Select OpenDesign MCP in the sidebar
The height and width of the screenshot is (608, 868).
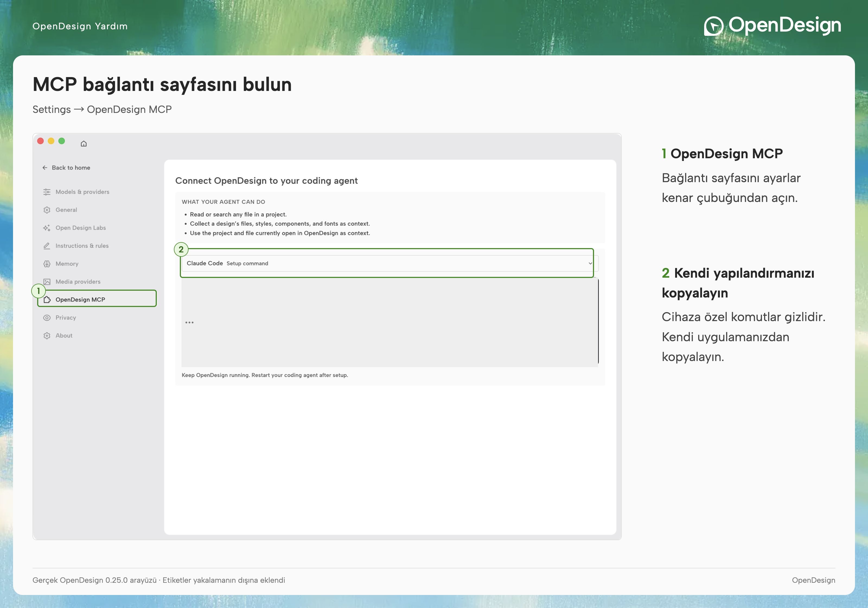click(97, 299)
